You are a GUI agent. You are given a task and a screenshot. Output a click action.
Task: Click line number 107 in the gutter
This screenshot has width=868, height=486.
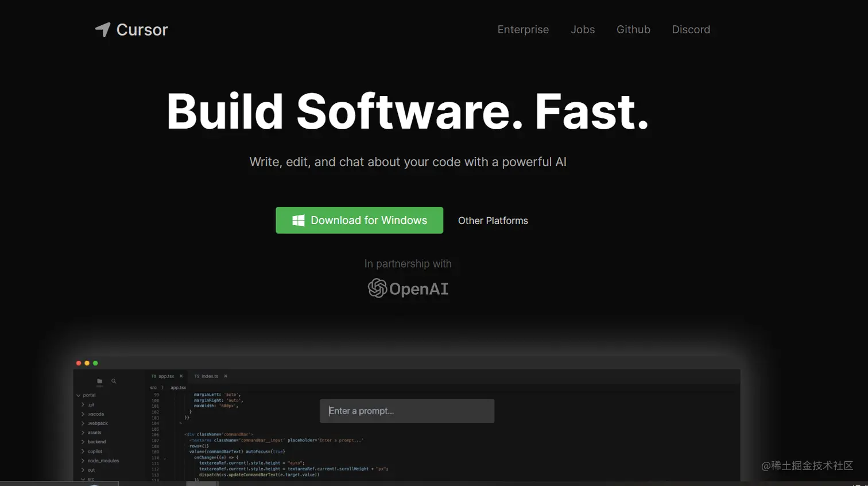click(155, 441)
